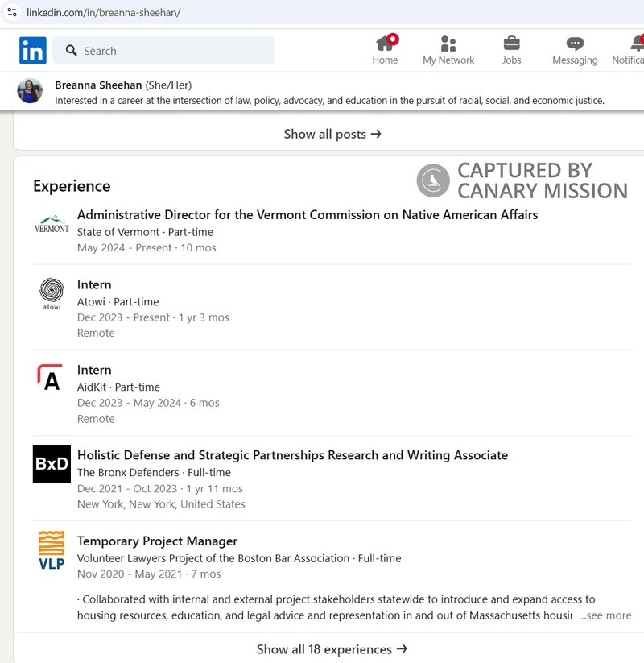Click 'Dec 2021 - Oct 2023' date range
The image size is (644, 663).
[x=126, y=489]
